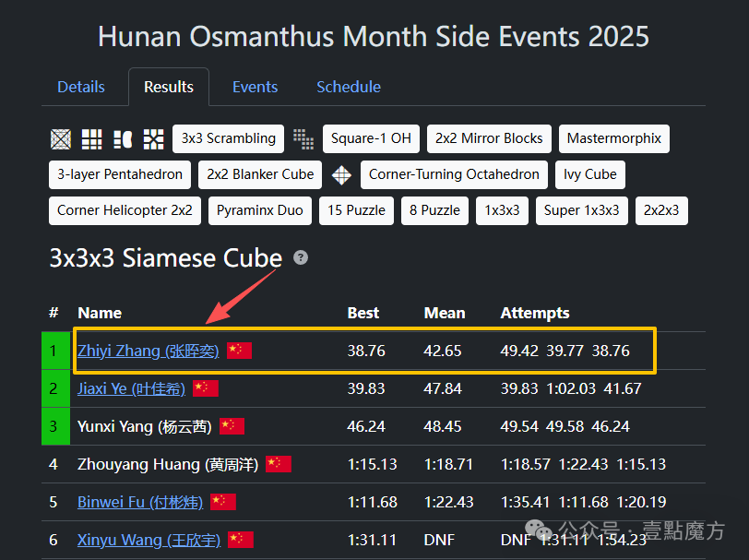The width and height of the screenshot is (749, 560).
Task: Visit Binwei Fu's profile link
Action: (x=140, y=502)
